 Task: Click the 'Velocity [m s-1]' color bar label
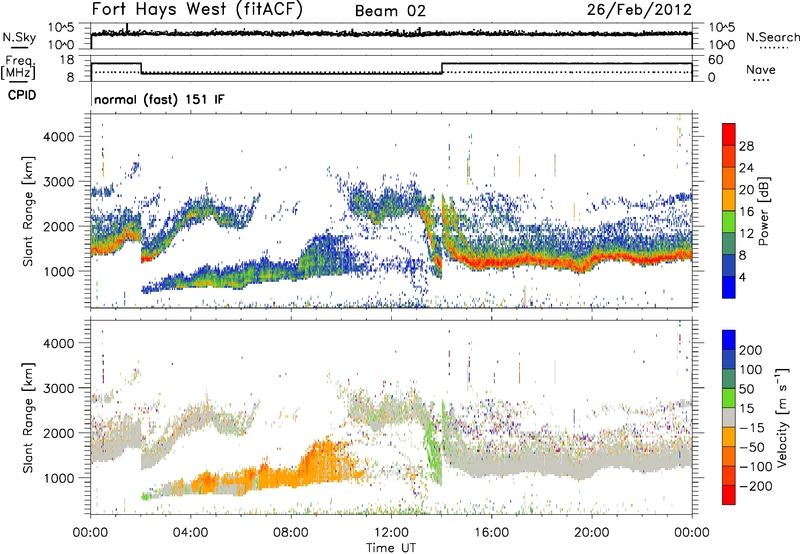(781, 417)
